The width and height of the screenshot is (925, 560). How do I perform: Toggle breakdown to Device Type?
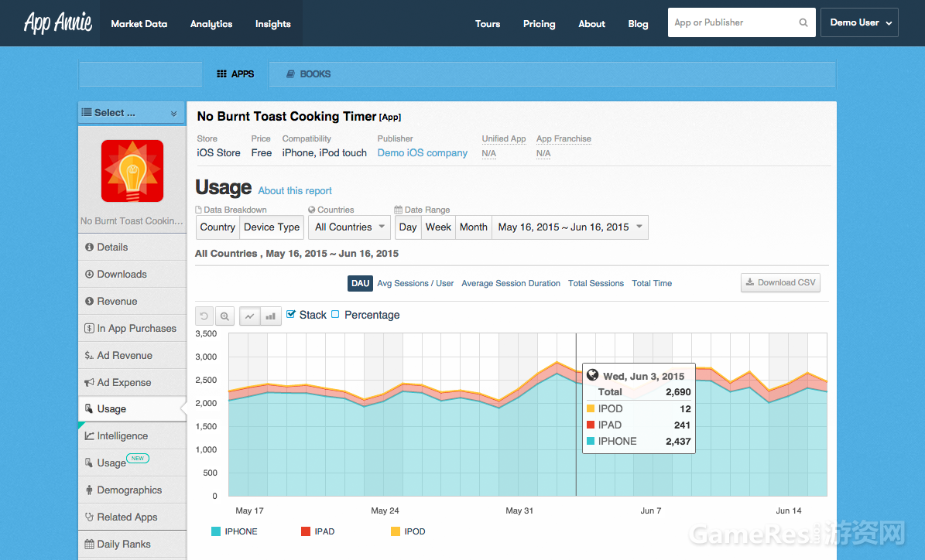[272, 227]
